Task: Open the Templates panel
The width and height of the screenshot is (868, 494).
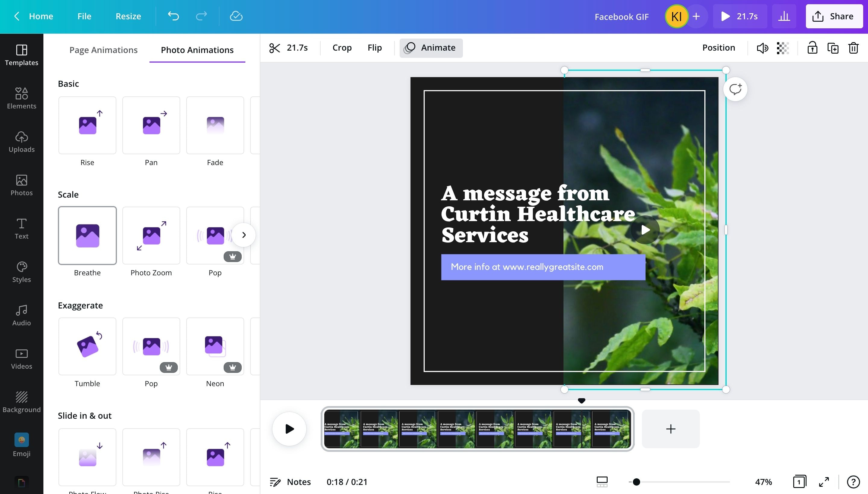Action: click(x=21, y=55)
